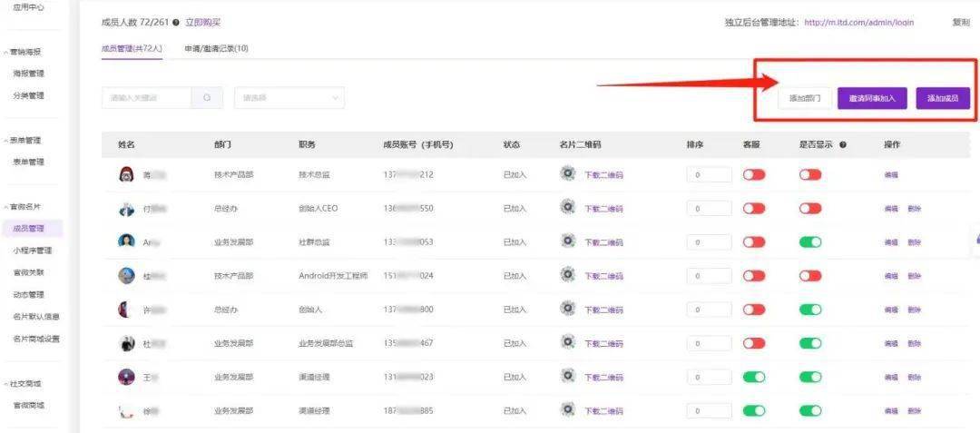The width and height of the screenshot is (980, 433).
Task: Click avatar of 业务发展部总监 member
Action: coord(126,343)
